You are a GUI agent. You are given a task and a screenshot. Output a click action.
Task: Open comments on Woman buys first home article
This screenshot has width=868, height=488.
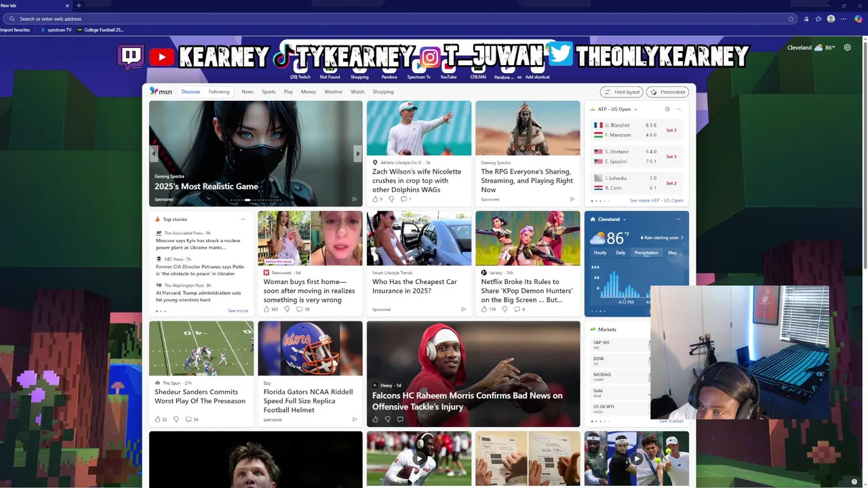(302, 309)
